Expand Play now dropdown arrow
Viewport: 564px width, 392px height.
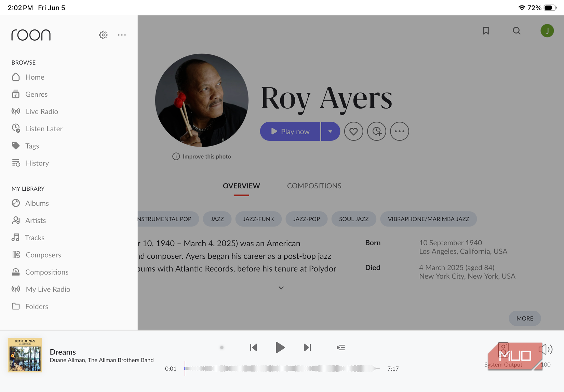331,131
